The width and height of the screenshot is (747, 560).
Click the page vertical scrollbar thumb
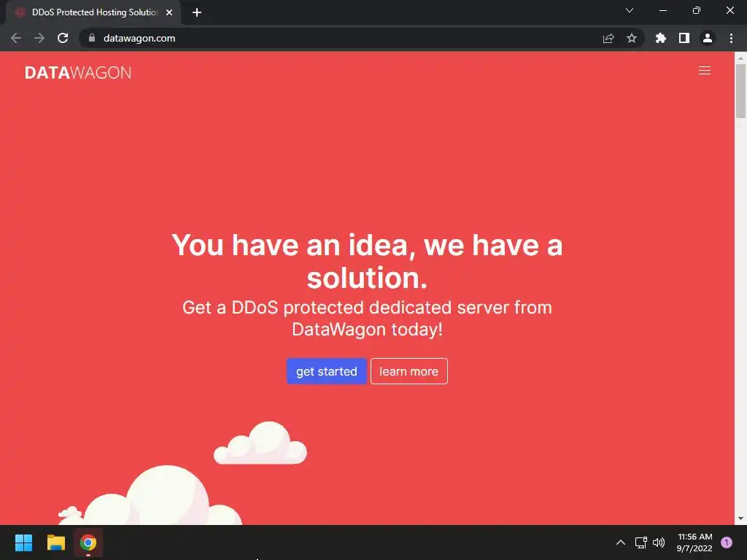[x=740, y=91]
